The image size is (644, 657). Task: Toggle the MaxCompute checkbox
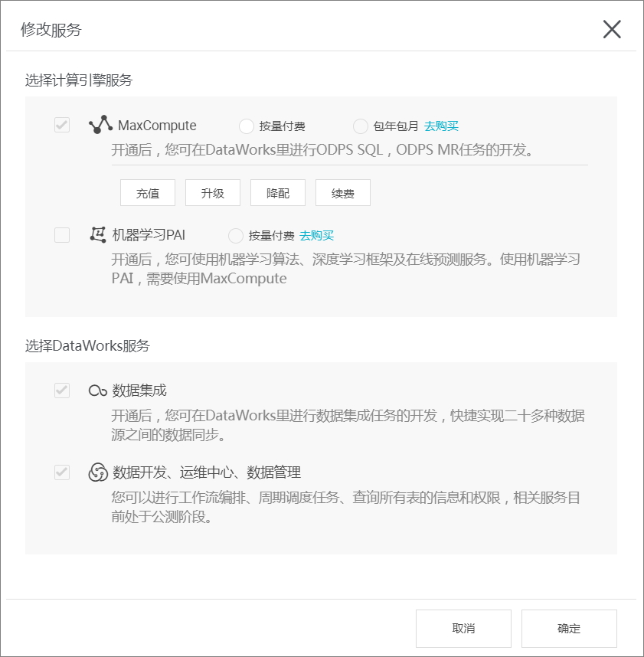pos(62,125)
